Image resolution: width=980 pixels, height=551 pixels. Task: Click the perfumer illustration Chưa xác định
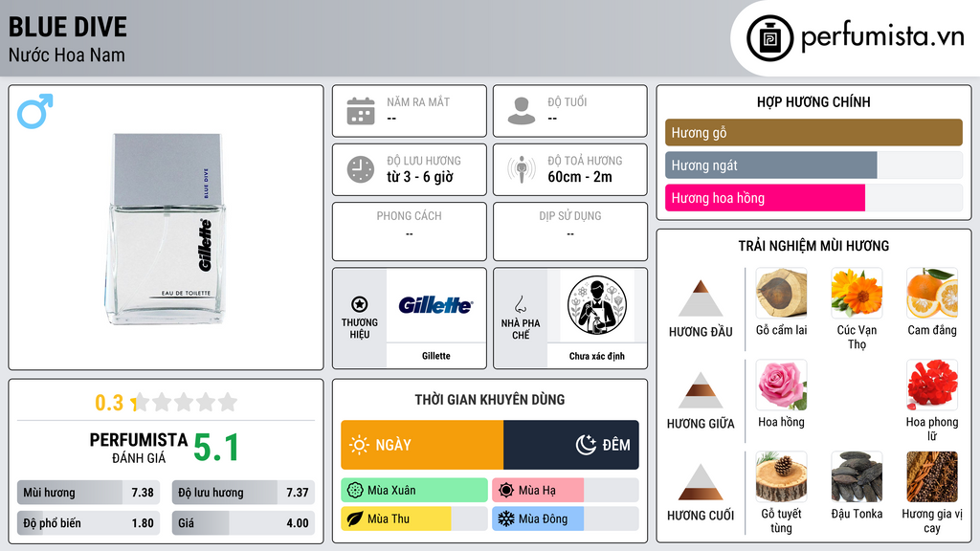pyautogui.click(x=597, y=305)
